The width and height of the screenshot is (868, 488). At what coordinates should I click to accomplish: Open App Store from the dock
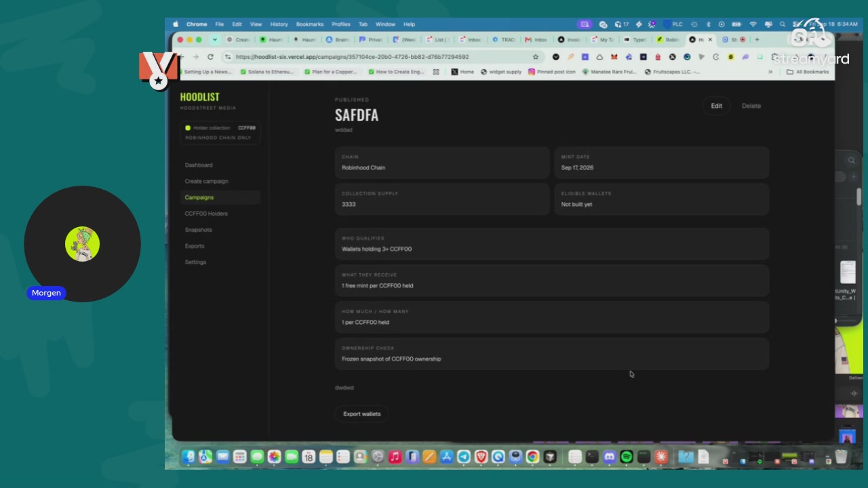pyautogui.click(x=446, y=457)
